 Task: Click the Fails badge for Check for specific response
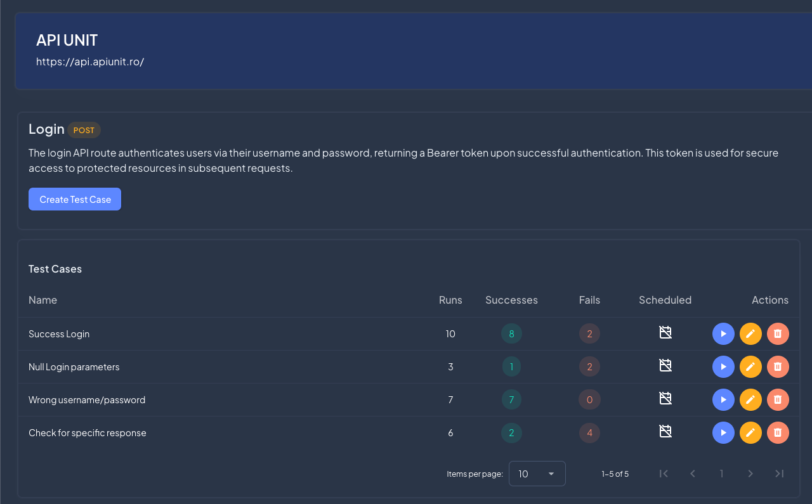589,432
